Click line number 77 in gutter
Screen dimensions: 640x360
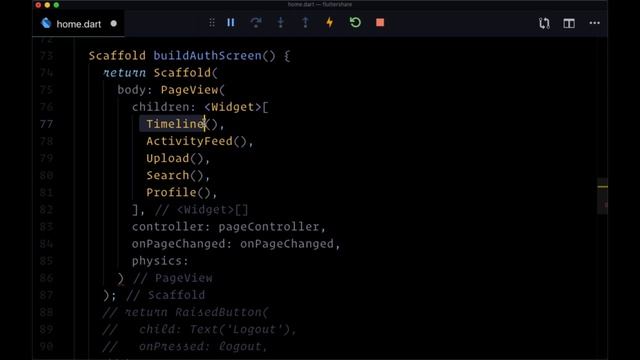47,124
